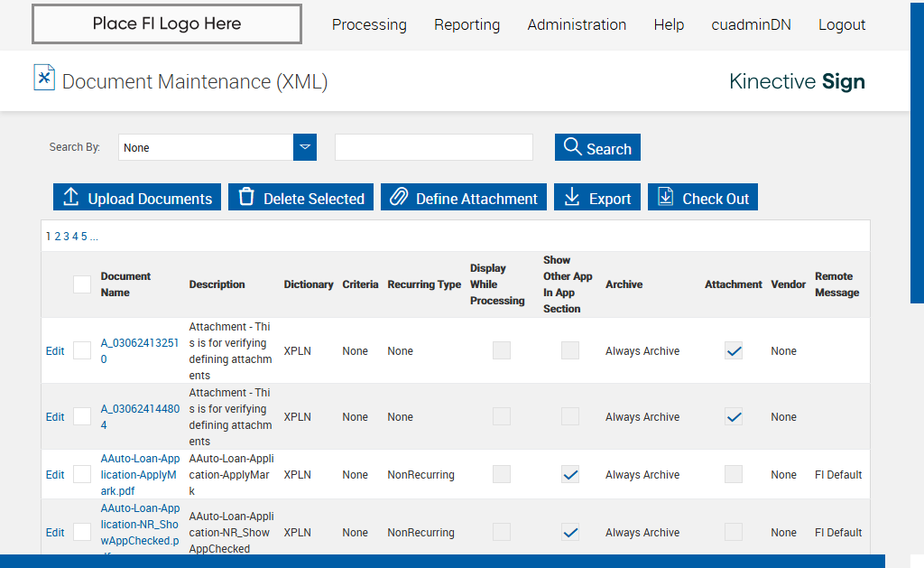924x568 pixels.
Task: Click Edit for A_030624144804 row
Action: [55, 417]
